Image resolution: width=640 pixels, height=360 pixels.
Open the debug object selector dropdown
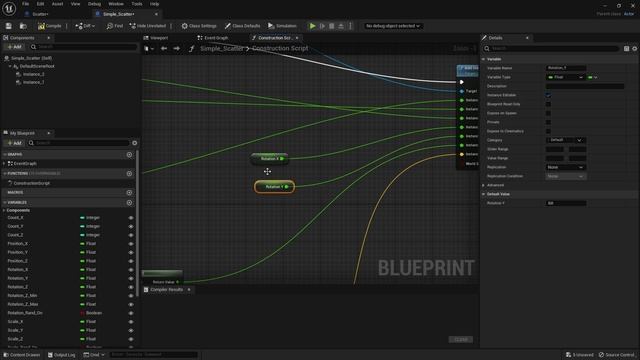(393, 26)
